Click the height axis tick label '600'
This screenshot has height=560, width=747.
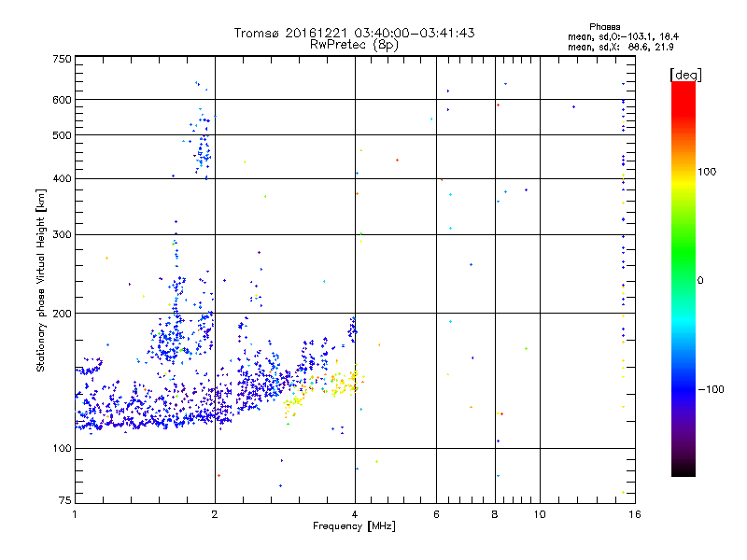coord(62,100)
